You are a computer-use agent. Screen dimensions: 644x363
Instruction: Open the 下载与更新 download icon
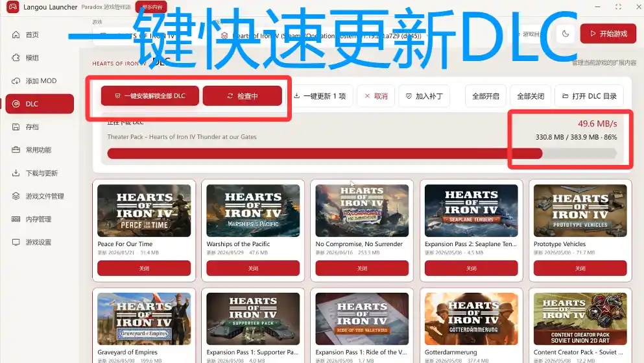pyautogui.click(x=16, y=173)
